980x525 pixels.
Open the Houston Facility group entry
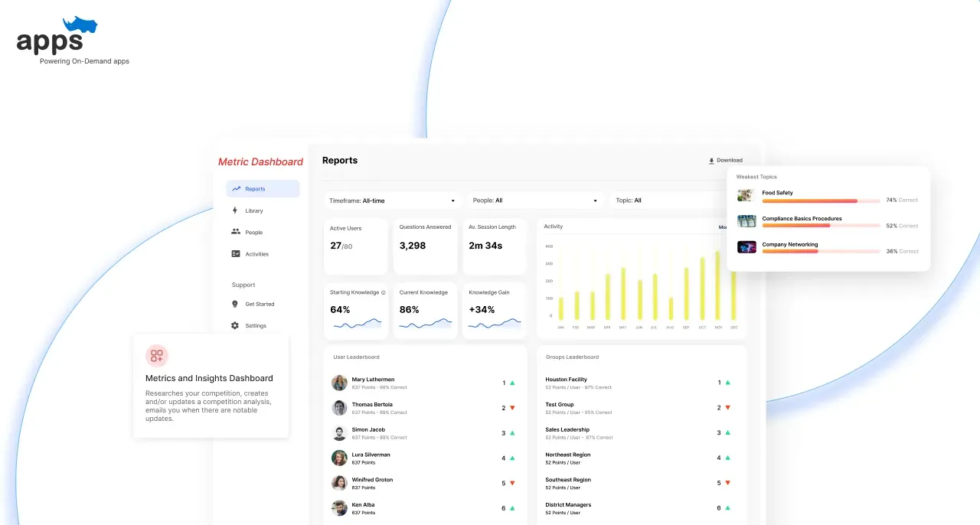click(x=639, y=383)
